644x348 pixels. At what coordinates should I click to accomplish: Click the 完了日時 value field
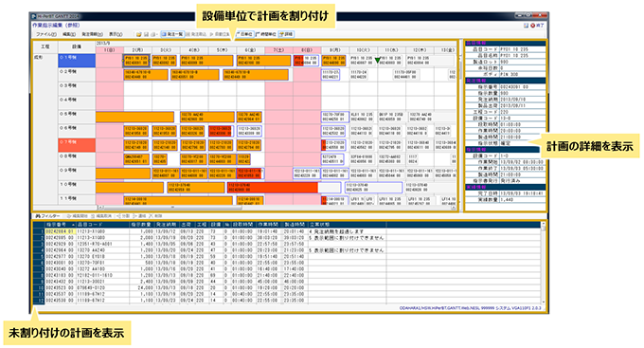pos(523,193)
